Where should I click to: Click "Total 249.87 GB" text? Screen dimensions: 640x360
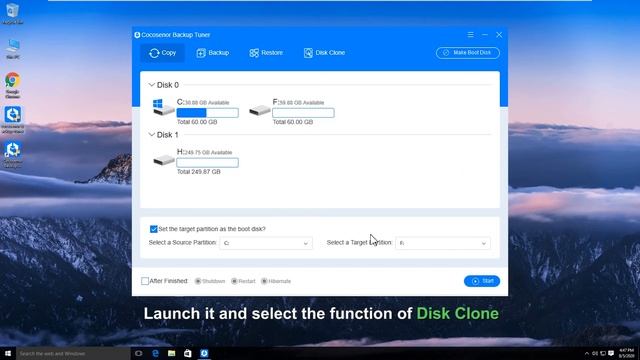point(198,172)
